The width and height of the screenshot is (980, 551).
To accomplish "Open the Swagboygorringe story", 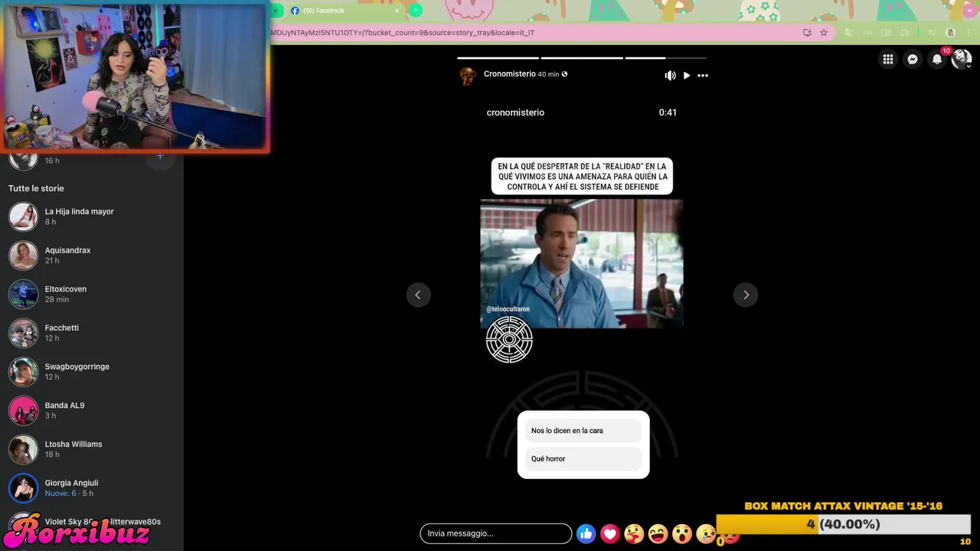I will click(92, 371).
